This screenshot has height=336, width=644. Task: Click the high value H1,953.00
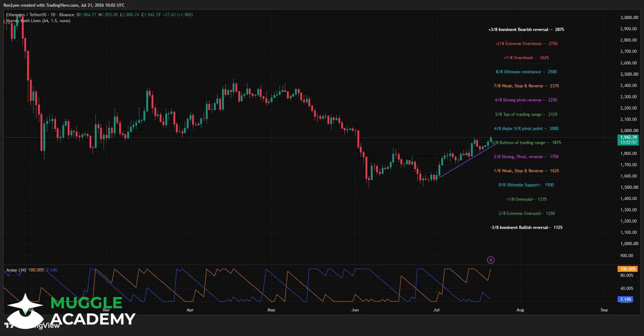(108, 15)
